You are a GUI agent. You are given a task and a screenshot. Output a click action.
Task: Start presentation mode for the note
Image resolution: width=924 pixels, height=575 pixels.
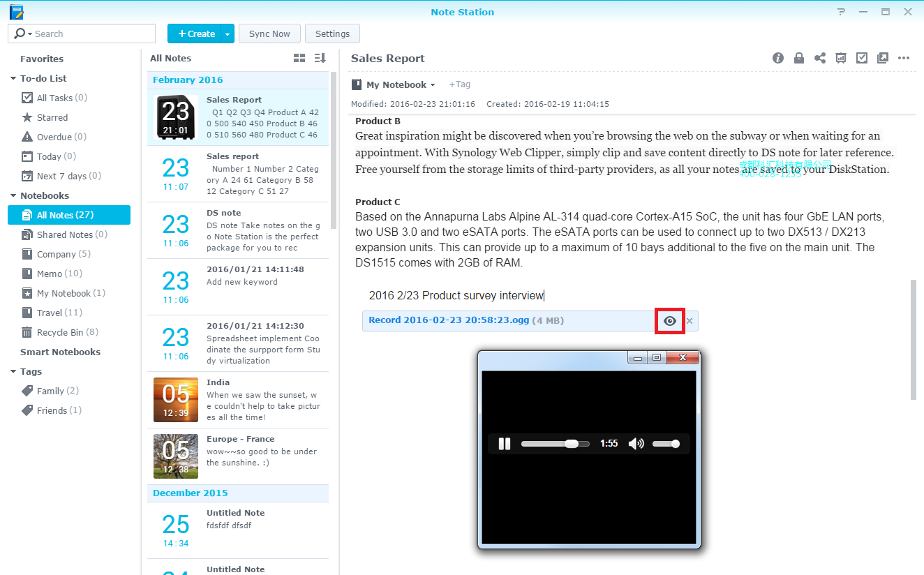click(x=841, y=59)
